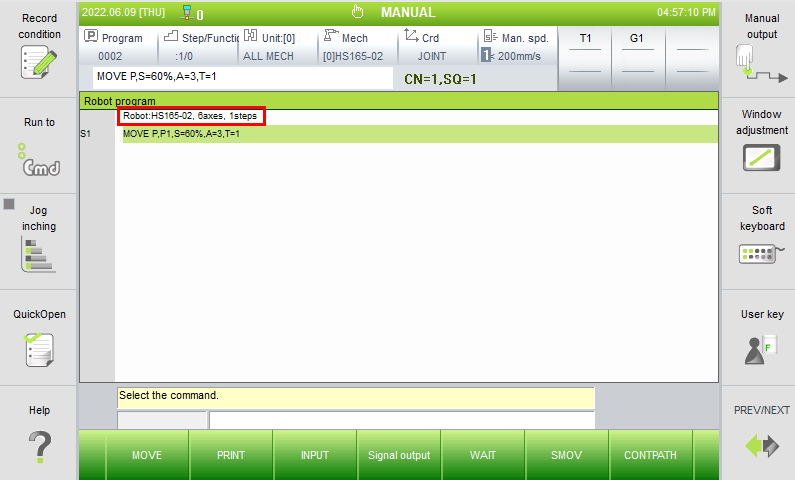The image size is (795, 480).
Task: Click the CONTPATH command button
Action: 651,455
